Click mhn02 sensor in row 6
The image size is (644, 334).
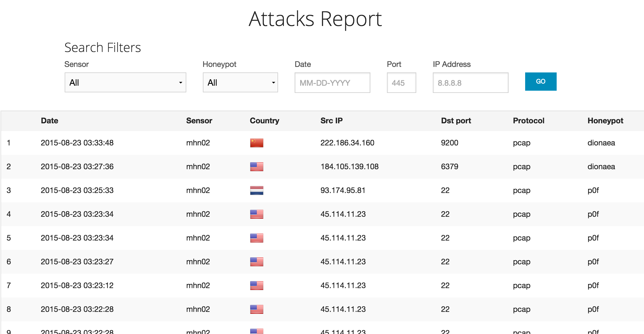click(x=198, y=262)
